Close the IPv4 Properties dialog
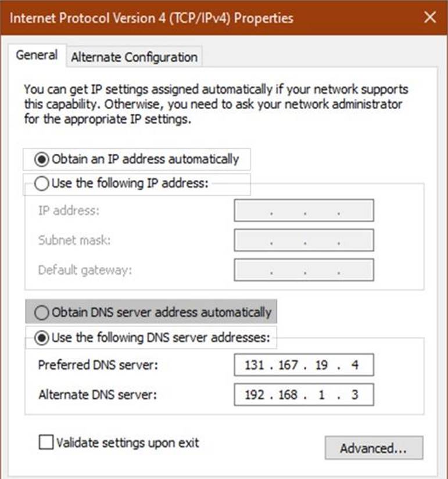This screenshot has height=479, width=448. pos(430,17)
